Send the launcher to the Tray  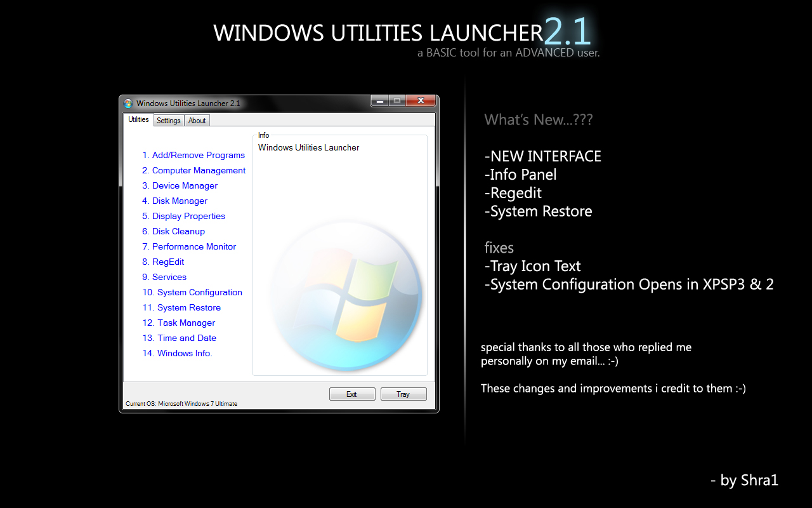point(403,394)
